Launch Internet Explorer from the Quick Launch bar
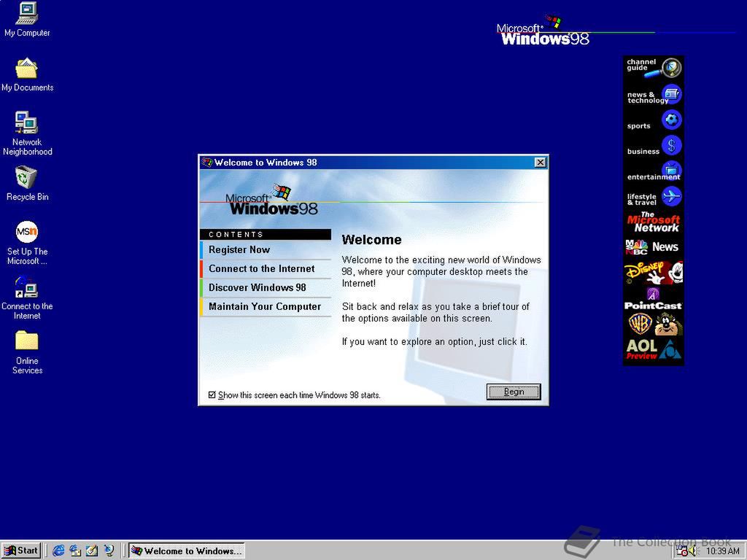The image size is (747, 560). tap(58, 551)
